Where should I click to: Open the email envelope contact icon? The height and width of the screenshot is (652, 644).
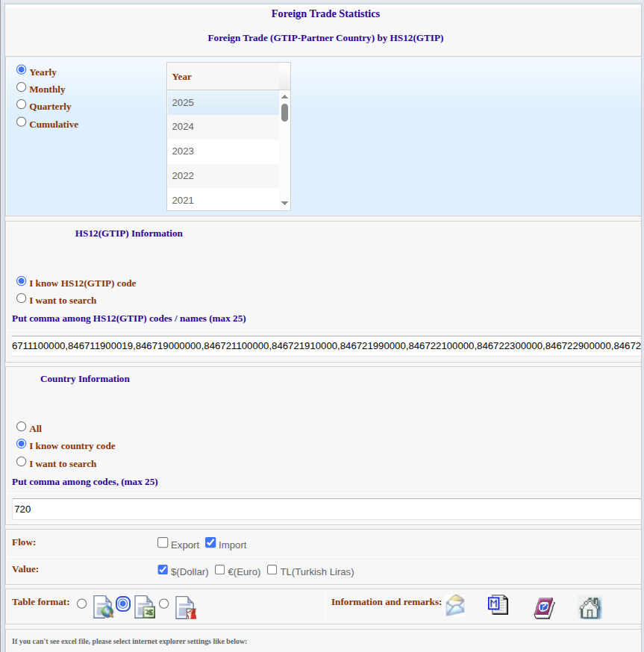pos(455,606)
